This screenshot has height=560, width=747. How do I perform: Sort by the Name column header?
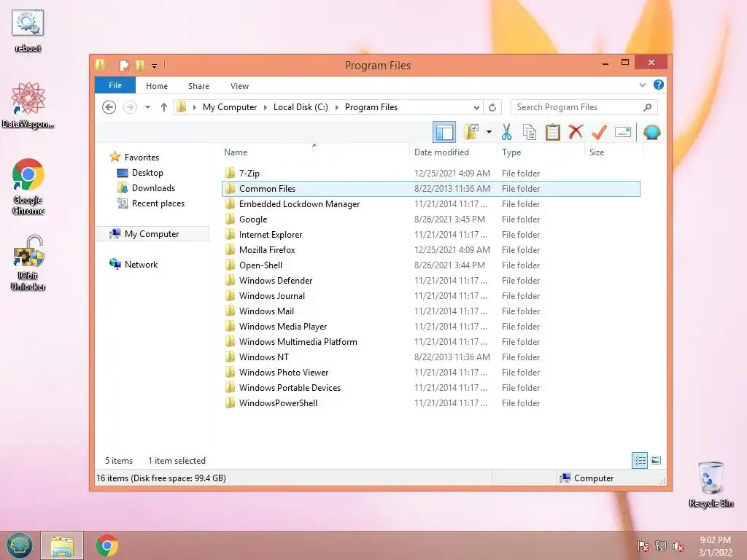click(x=315, y=152)
